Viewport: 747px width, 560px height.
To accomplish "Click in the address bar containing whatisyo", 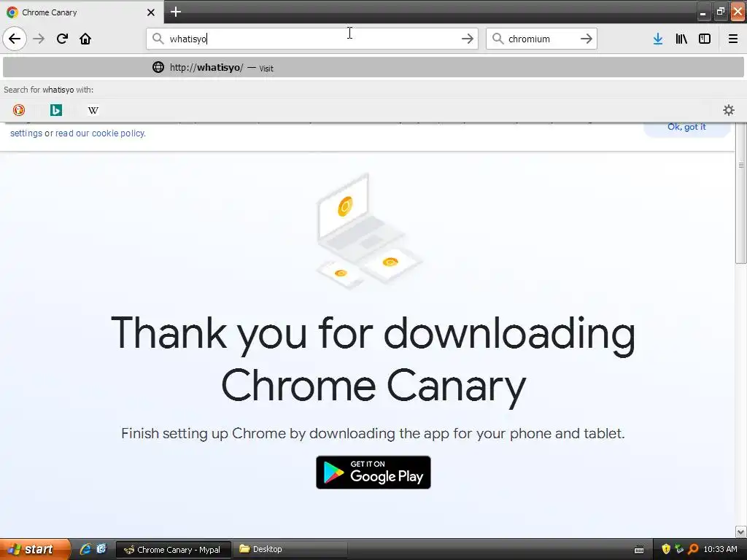I will pos(312,39).
